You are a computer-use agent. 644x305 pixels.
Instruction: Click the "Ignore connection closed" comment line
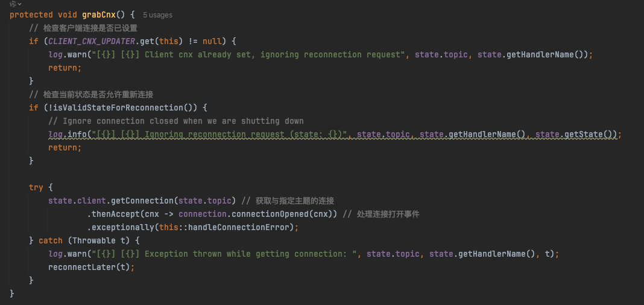click(x=176, y=121)
